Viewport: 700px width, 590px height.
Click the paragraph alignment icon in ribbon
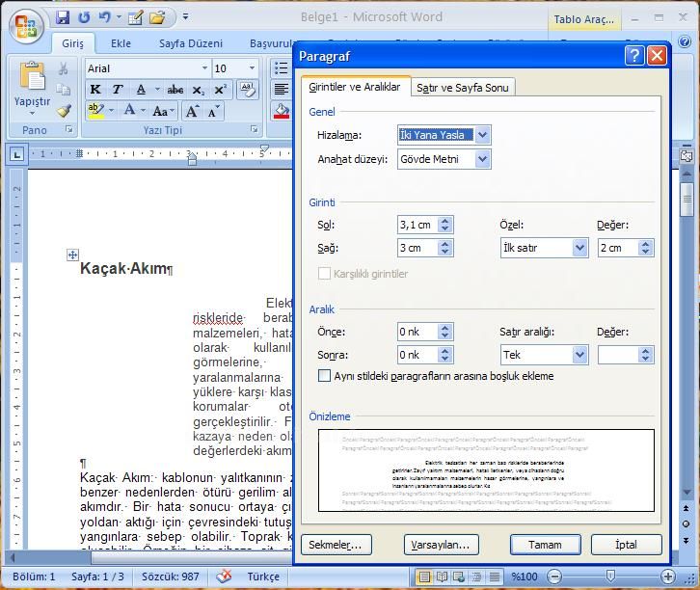pyautogui.click(x=282, y=90)
